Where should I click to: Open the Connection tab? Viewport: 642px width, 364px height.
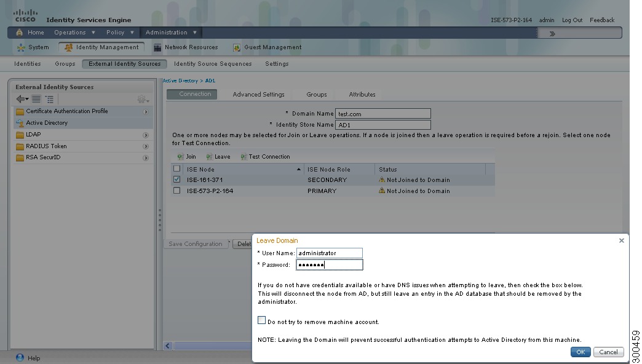(192, 94)
